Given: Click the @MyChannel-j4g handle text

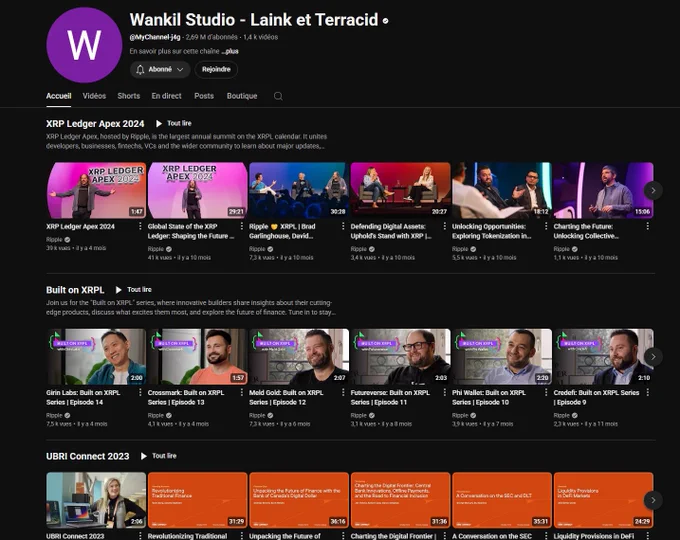Looking at the screenshot, I should pyautogui.click(x=155, y=37).
